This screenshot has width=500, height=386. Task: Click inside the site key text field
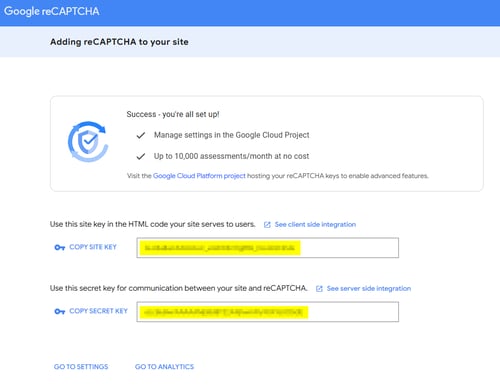268,248
